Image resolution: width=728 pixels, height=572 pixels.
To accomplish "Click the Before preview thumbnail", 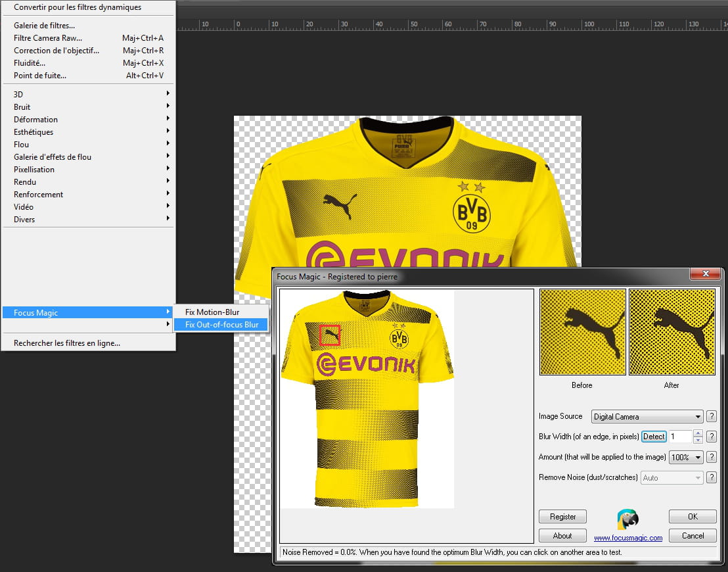I will point(582,332).
